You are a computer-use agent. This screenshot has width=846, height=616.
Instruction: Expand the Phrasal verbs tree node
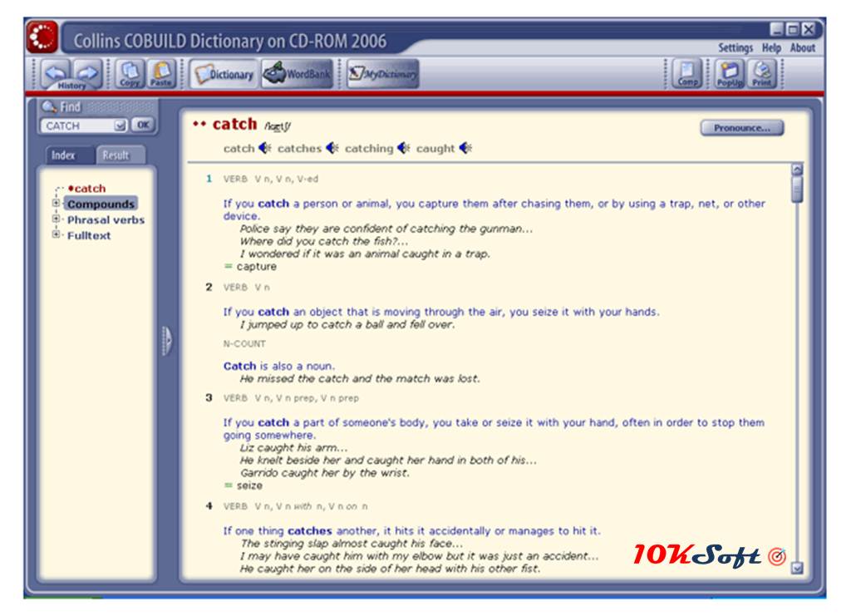56,219
